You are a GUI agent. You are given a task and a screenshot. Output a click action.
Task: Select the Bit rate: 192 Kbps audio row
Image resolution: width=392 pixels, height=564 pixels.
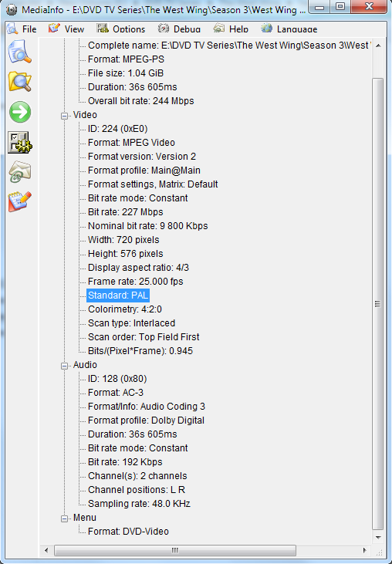tap(125, 462)
